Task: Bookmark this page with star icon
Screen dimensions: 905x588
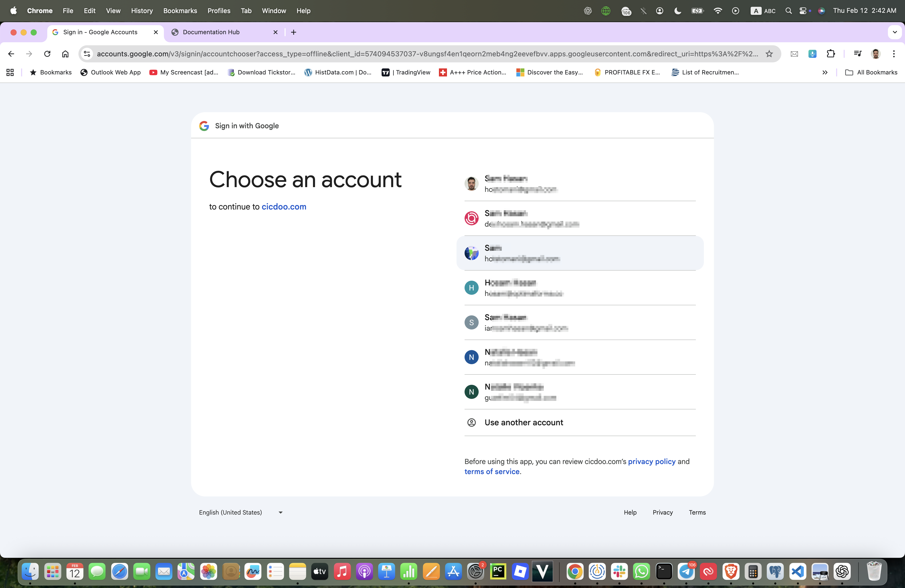Action: 769,54
